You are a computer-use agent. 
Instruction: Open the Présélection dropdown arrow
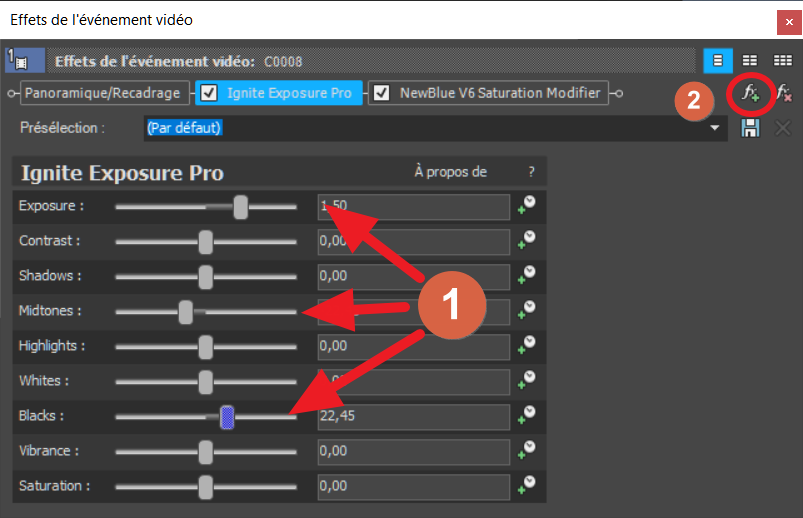coord(715,128)
